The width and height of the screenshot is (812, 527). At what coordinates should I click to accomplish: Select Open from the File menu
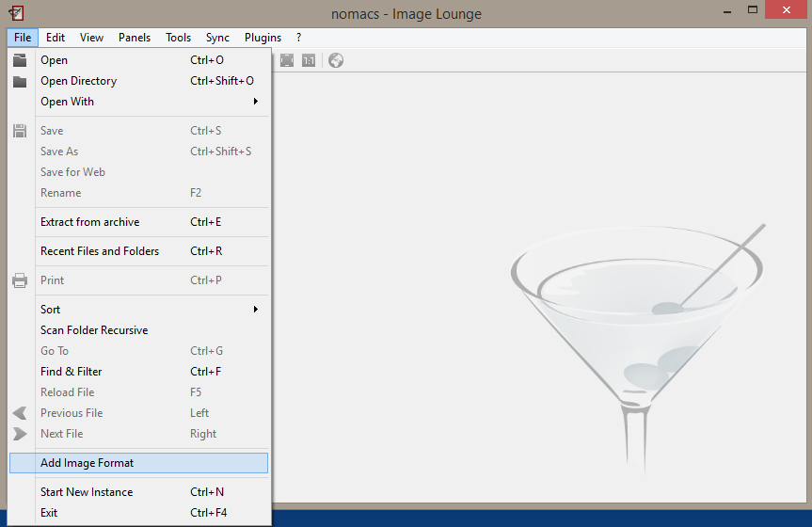point(139,60)
